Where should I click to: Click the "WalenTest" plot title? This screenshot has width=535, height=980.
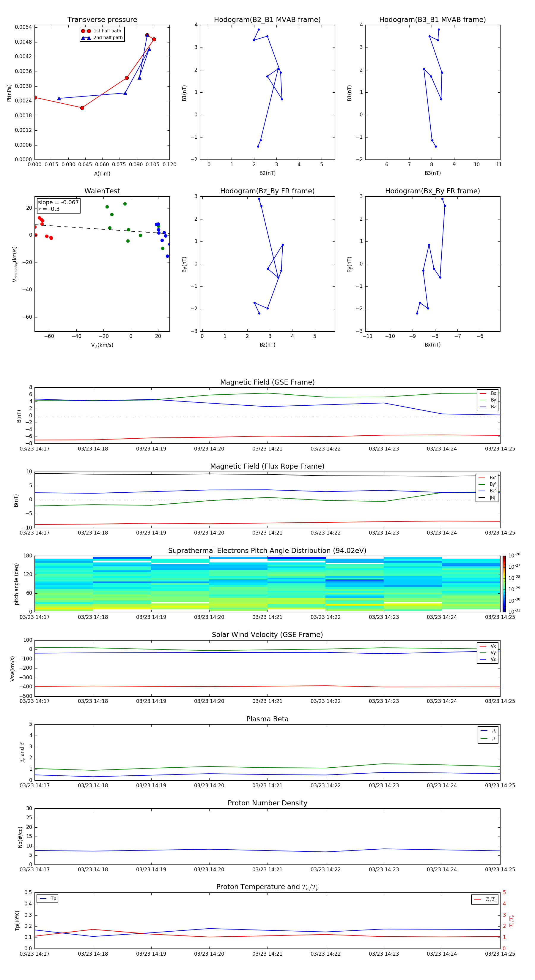(102, 191)
